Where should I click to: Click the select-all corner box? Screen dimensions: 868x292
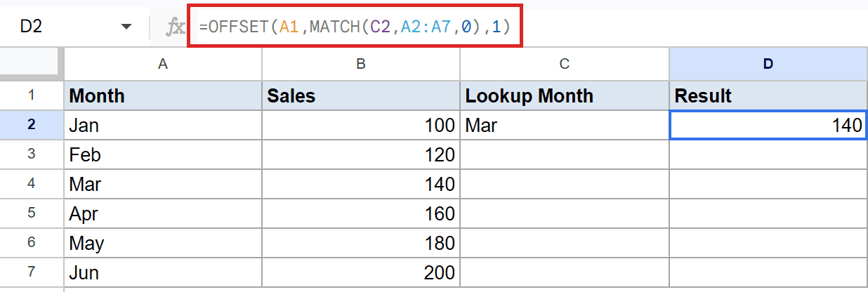coord(32,64)
